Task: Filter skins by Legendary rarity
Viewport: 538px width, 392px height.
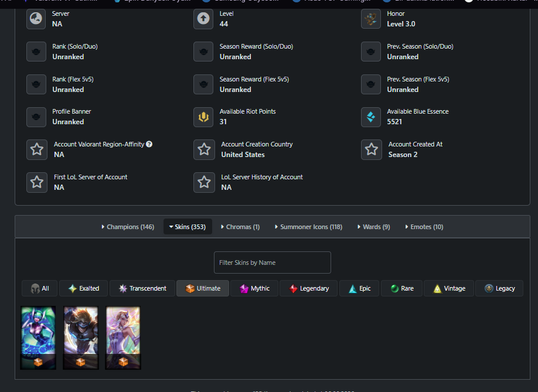Action: pos(308,288)
